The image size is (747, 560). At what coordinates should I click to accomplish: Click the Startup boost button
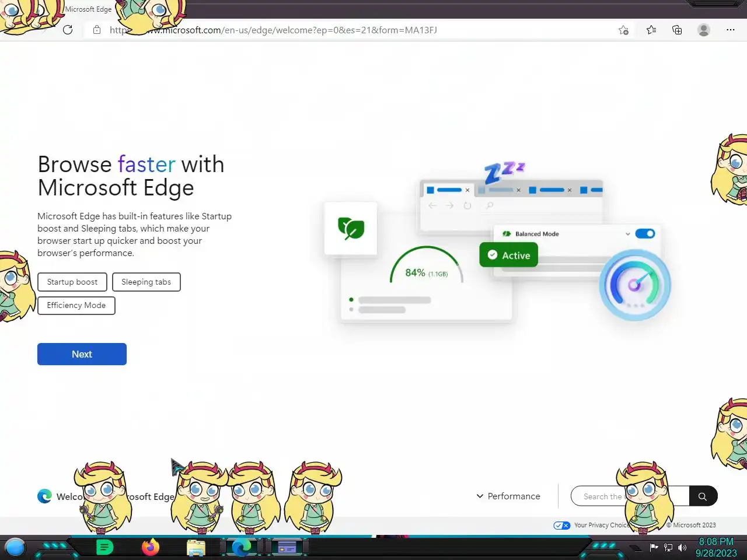(72, 282)
